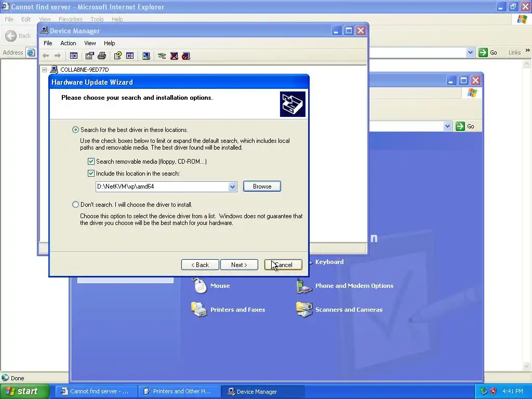Open the driver location path dropdown

tap(232, 187)
